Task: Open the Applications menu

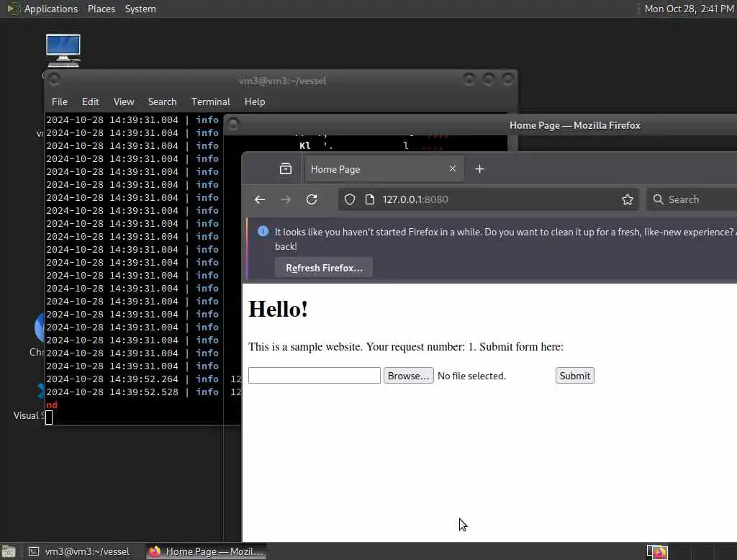Action: pos(51,9)
